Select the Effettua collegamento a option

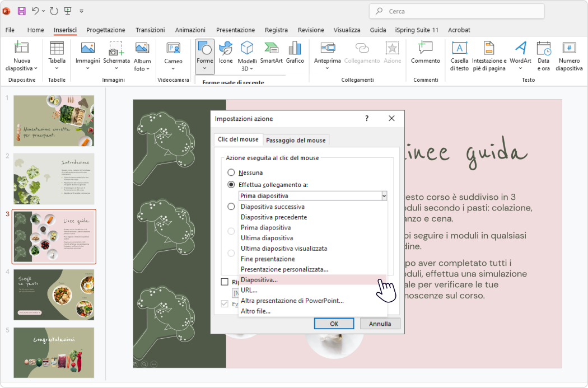(x=231, y=184)
